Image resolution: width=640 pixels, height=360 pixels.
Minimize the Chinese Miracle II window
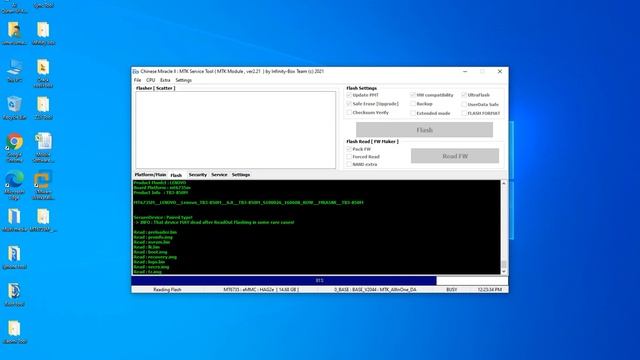coord(465,71)
